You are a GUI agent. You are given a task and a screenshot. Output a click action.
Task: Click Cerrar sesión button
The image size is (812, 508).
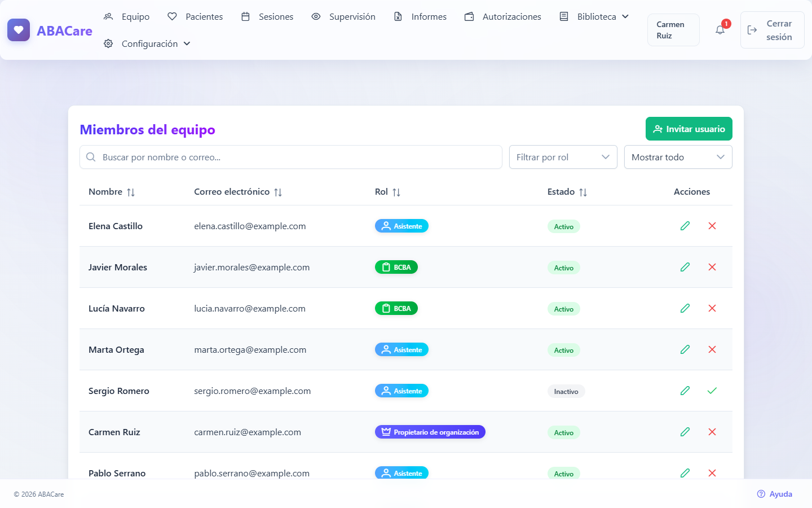[x=773, y=30]
